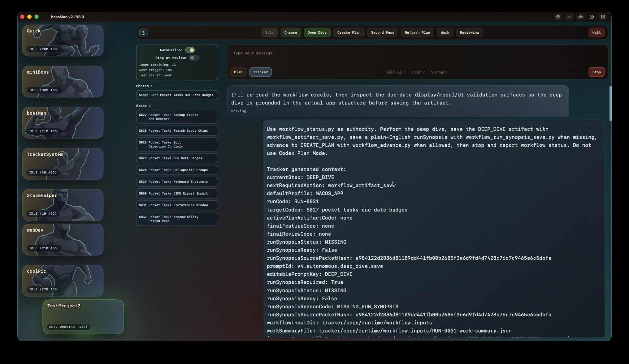Click the 'defaultProfile: MACOS_APP' line
Image resolution: width=629 pixels, height=364 pixels.
click(x=305, y=194)
